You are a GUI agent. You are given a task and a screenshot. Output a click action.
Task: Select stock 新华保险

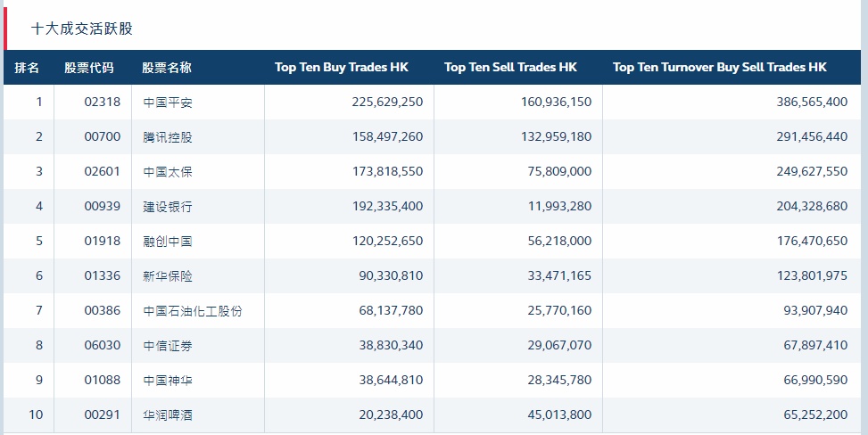(x=168, y=276)
